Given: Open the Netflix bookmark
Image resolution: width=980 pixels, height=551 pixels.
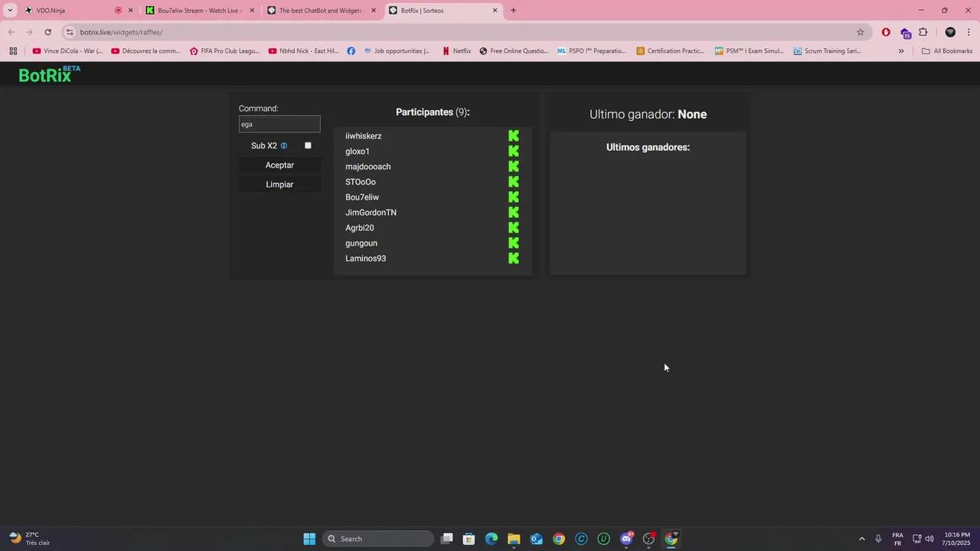Looking at the screenshot, I should [x=457, y=51].
